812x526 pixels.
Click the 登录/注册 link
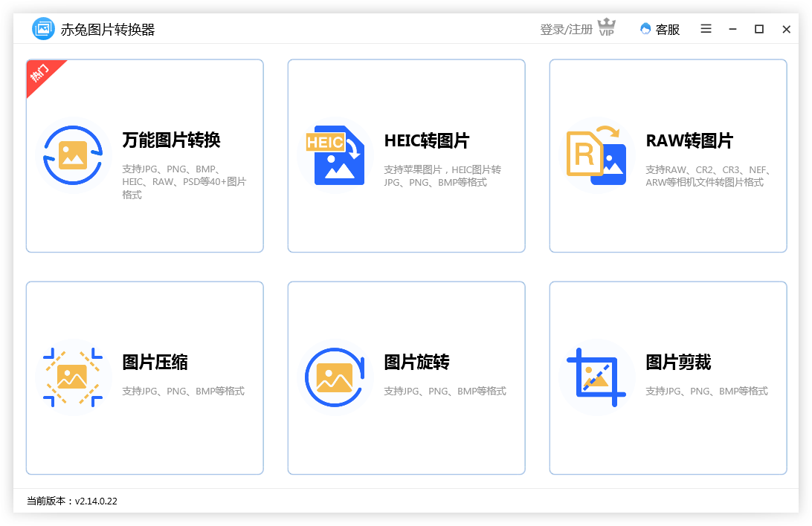[566, 30]
